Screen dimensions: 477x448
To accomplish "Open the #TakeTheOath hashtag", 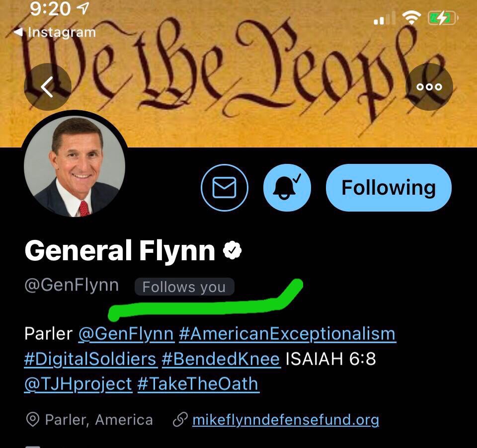I will pos(198,384).
